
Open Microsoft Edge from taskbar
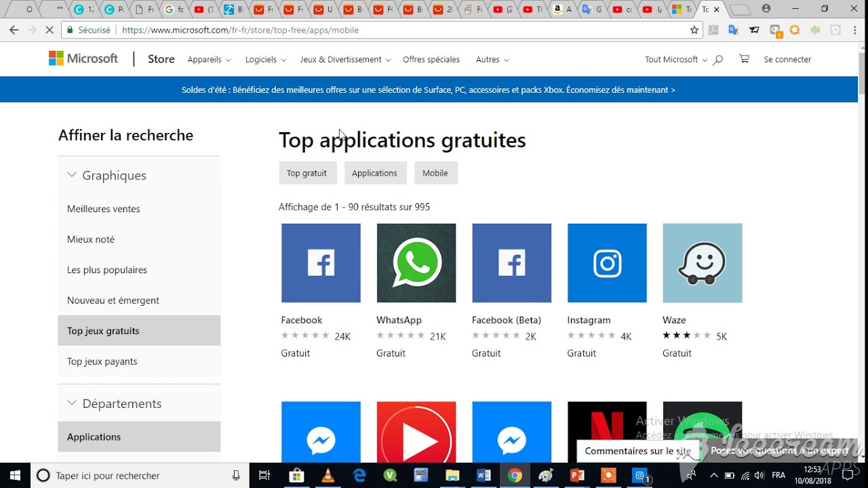359,476
